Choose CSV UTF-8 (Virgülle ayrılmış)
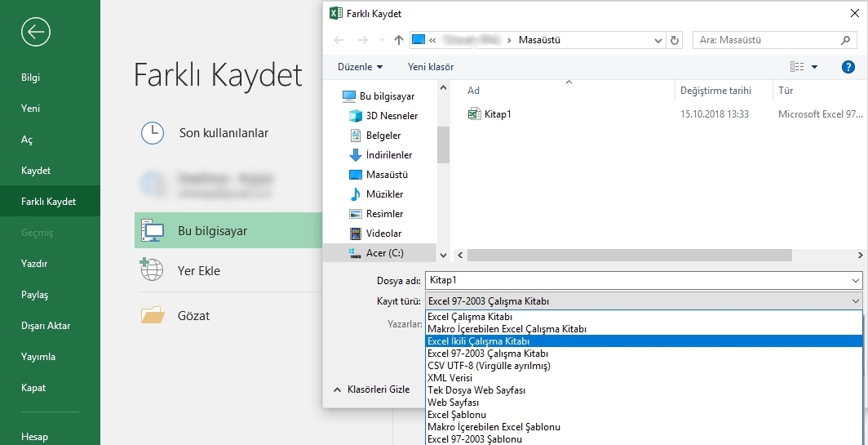Viewport: 868px width, 445px height. 644,366
